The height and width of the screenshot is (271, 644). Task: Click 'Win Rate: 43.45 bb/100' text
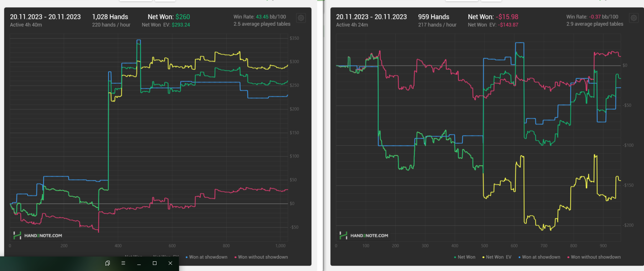[260, 17]
